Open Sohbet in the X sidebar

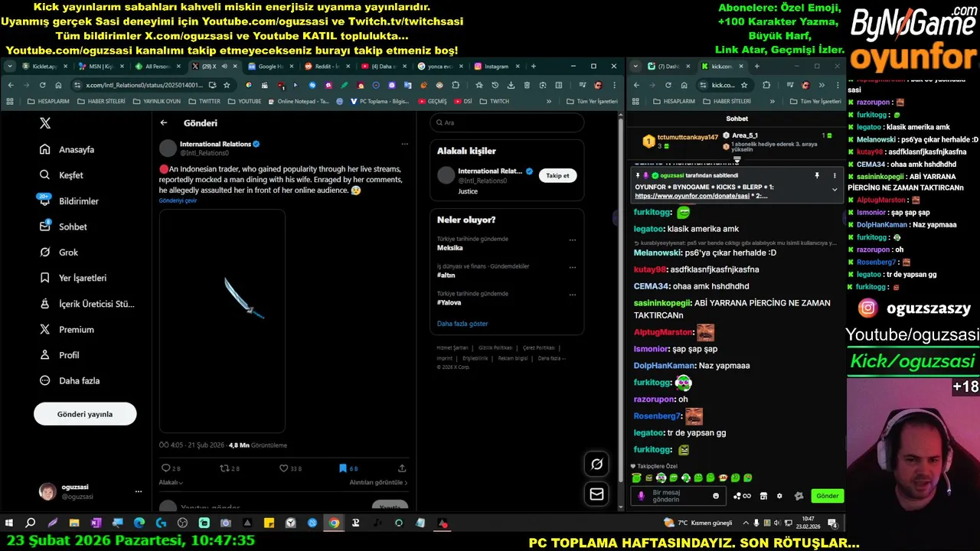64,227
